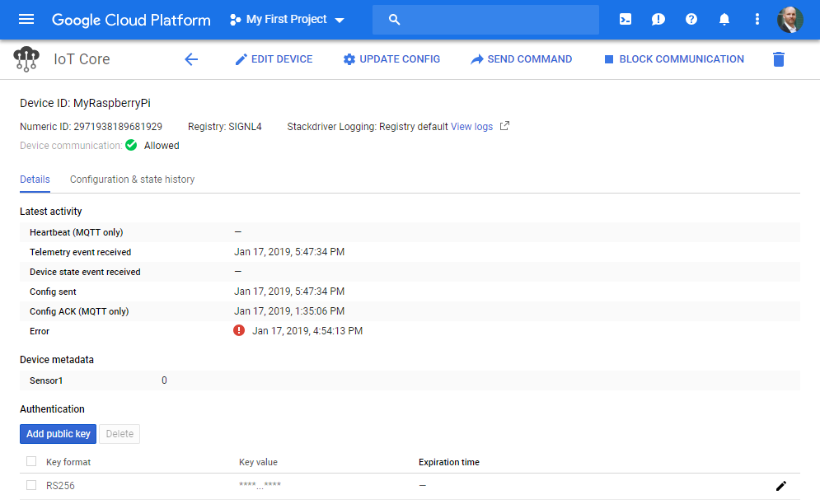The width and height of the screenshot is (820, 504).
Task: Click the Config sent row label
Action: [53, 292]
